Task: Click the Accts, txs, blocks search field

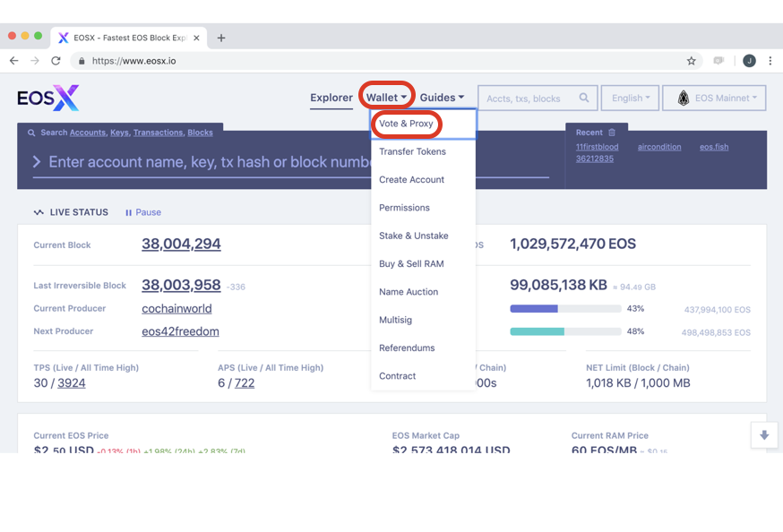Action: [x=529, y=98]
